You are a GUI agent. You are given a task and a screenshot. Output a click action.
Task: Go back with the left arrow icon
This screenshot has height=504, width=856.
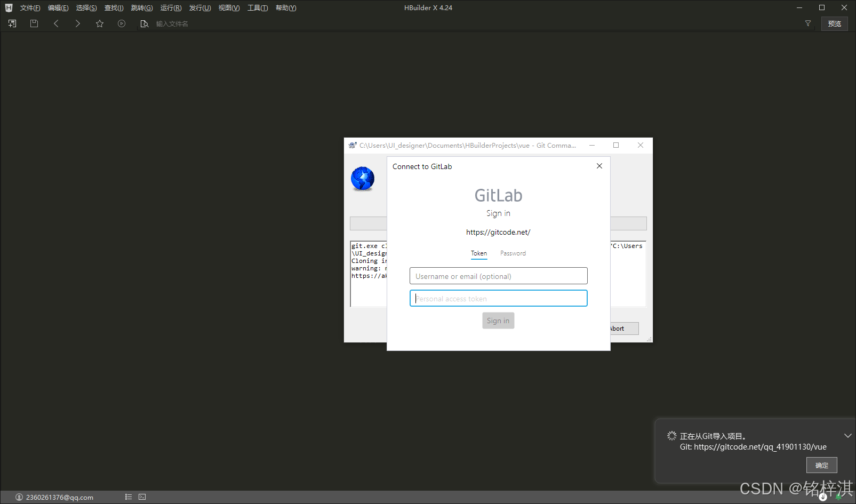pyautogui.click(x=56, y=23)
